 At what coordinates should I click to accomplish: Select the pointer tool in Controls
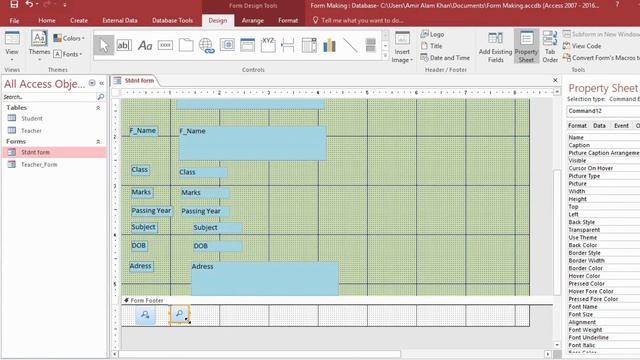[104, 45]
